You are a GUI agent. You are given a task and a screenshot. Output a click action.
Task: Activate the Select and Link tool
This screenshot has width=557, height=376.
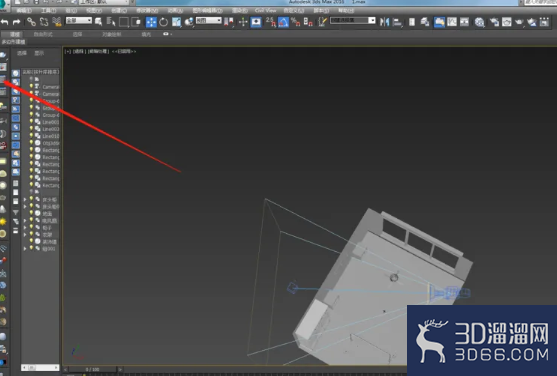31,22
